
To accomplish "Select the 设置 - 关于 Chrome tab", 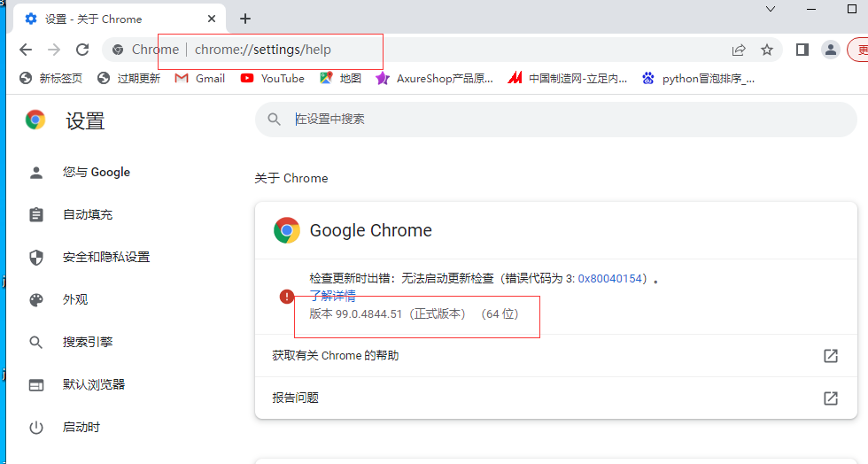I will pyautogui.click(x=119, y=19).
